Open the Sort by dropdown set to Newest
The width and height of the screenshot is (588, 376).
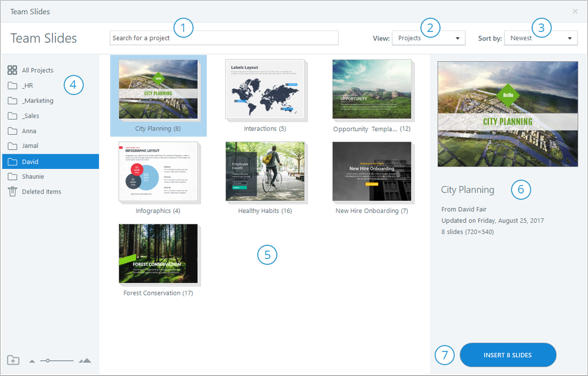click(541, 38)
